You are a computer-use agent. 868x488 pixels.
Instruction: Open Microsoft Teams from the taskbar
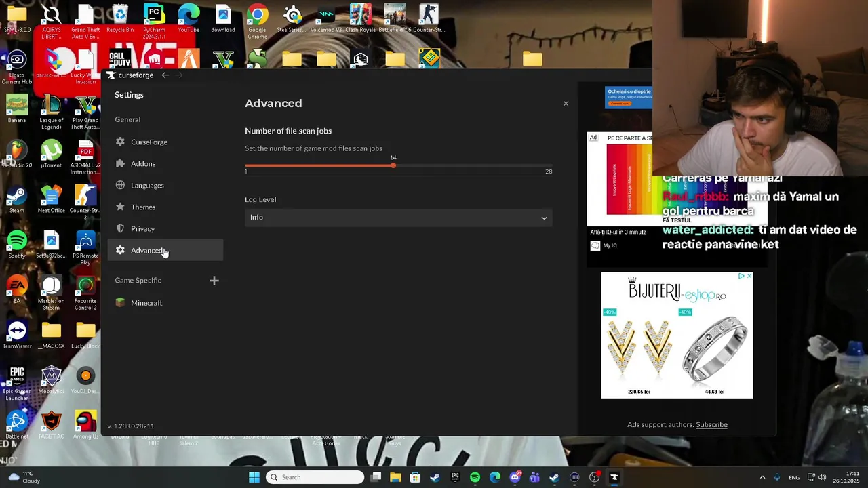pos(534,477)
